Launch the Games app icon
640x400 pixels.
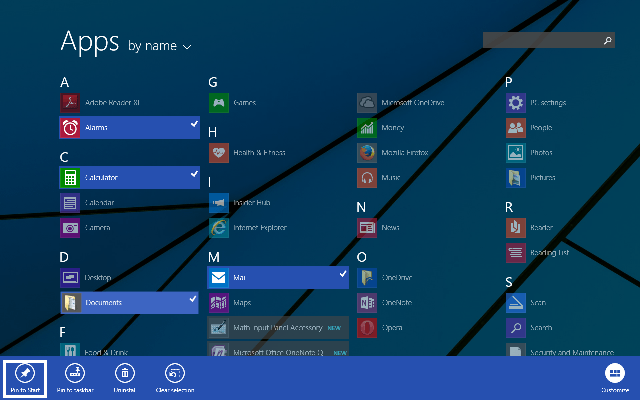[x=219, y=102]
